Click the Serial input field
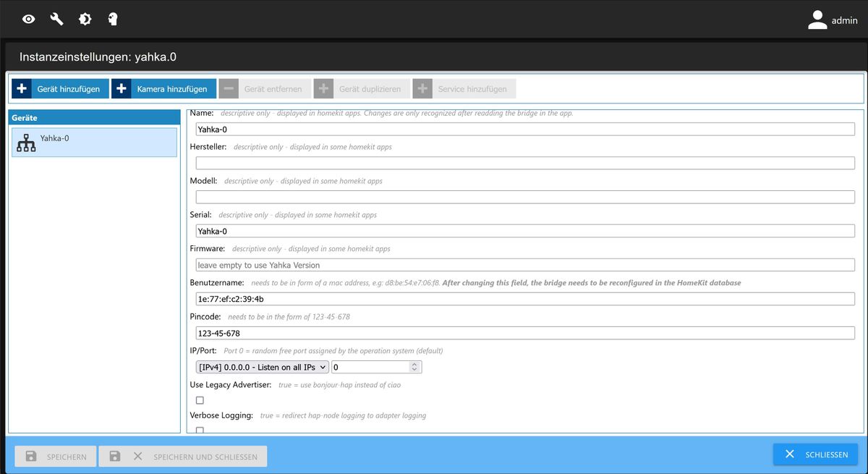This screenshot has height=474, width=868. point(525,231)
